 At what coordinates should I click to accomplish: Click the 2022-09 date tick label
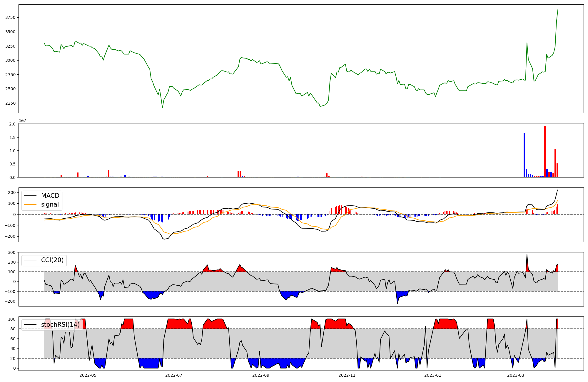point(261,375)
